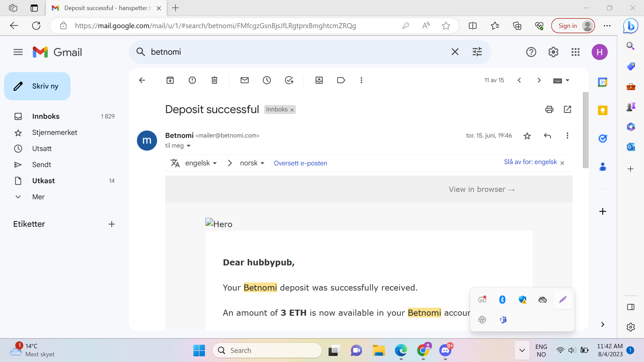Open Edge Settings and more menu
The width and height of the screenshot is (644, 362).
tap(607, 26)
